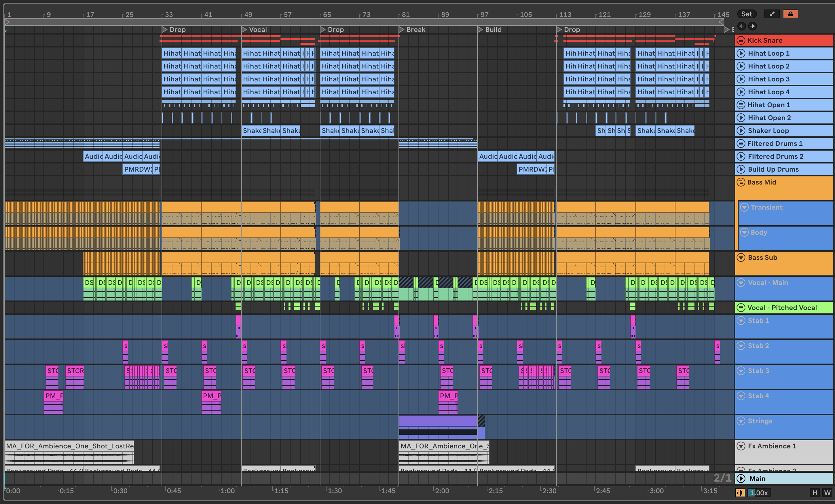The image size is (835, 504).
Task: Collapse the Bass Sub track
Action: [x=741, y=257]
